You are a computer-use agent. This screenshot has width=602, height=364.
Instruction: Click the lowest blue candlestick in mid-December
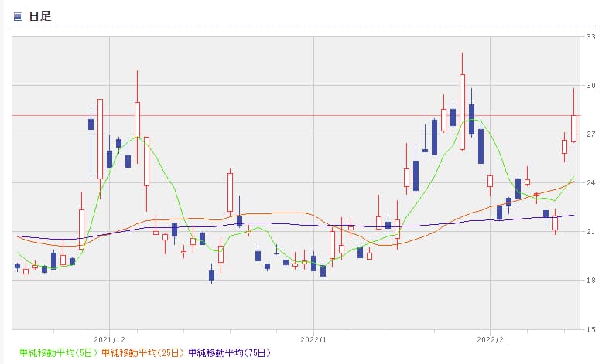(x=211, y=275)
